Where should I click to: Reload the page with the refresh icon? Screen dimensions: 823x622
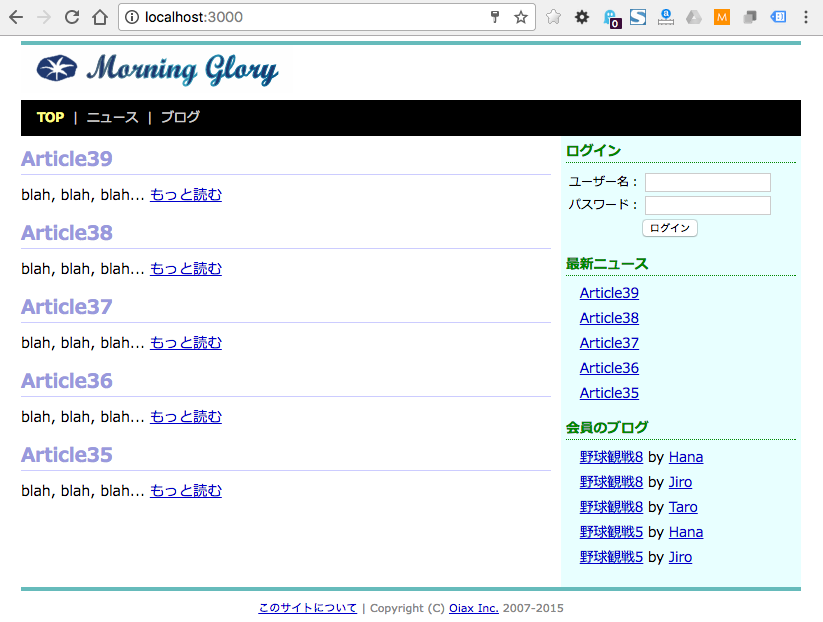(72, 17)
